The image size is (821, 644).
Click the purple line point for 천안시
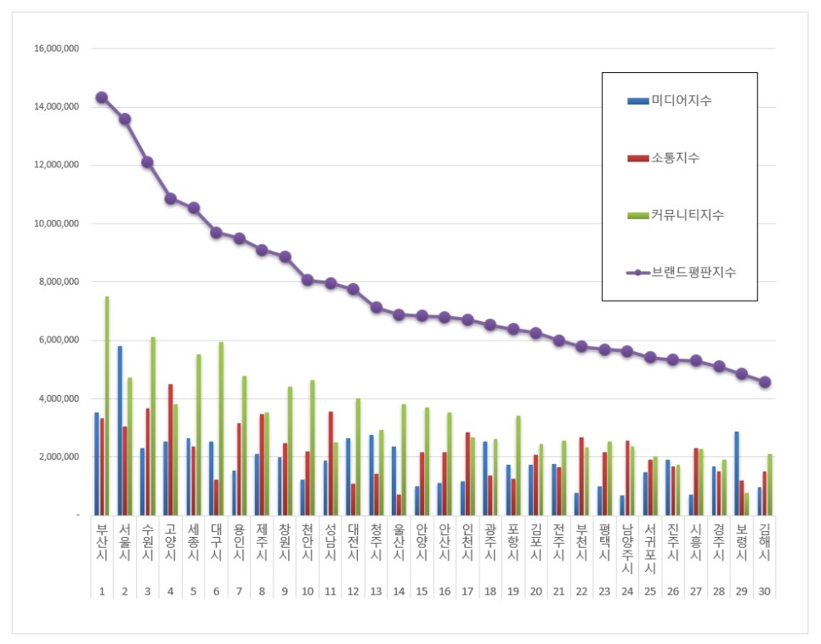point(308,280)
